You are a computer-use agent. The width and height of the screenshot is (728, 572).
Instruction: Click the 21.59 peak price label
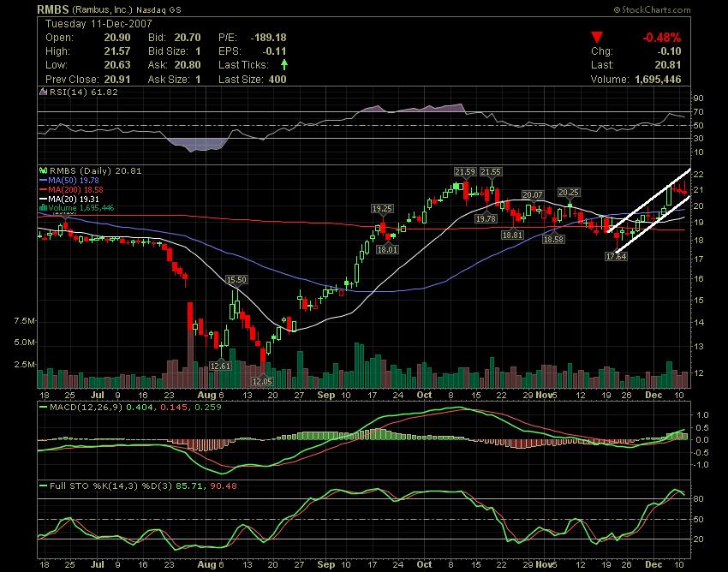(x=465, y=172)
